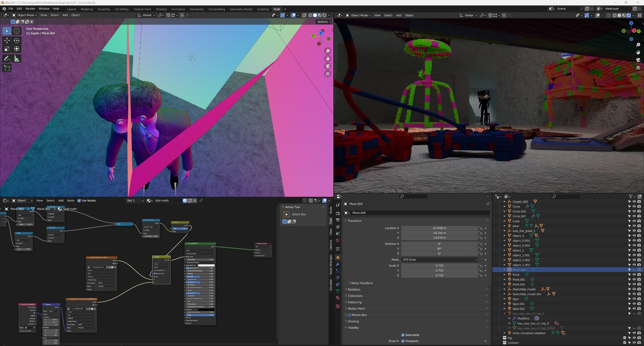Open the Tool properties tab
The image size is (644, 346).
coord(338,205)
